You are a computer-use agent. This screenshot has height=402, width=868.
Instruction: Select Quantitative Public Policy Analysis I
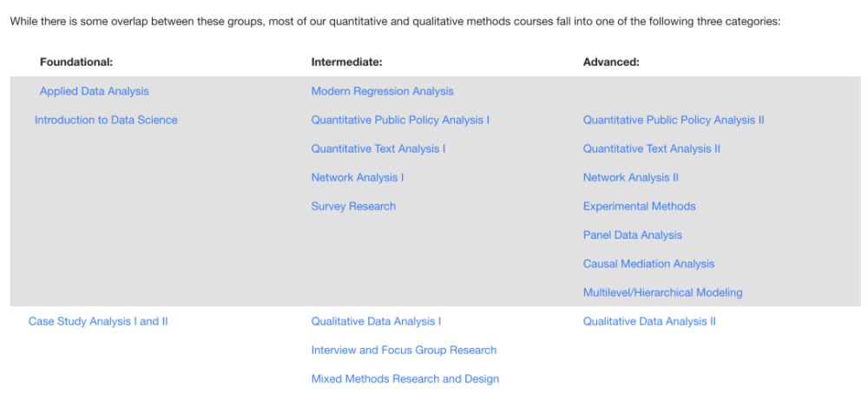pyautogui.click(x=400, y=120)
